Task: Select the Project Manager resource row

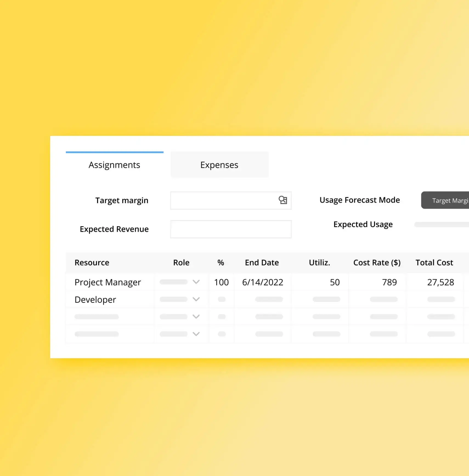Action: click(x=108, y=282)
